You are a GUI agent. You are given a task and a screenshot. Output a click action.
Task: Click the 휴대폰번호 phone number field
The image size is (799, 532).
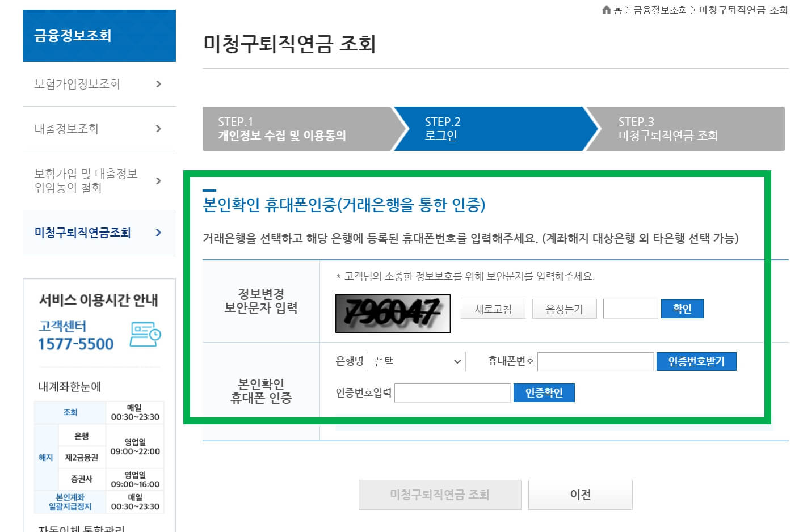point(595,361)
